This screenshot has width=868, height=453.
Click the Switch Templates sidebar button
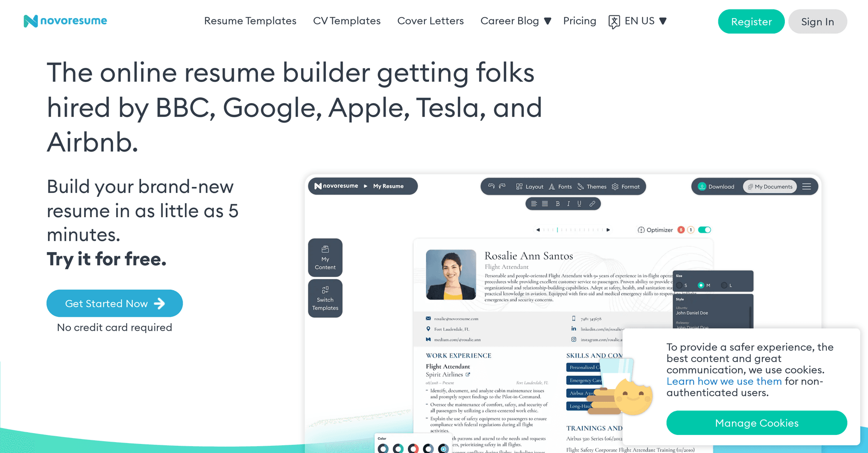(x=325, y=298)
